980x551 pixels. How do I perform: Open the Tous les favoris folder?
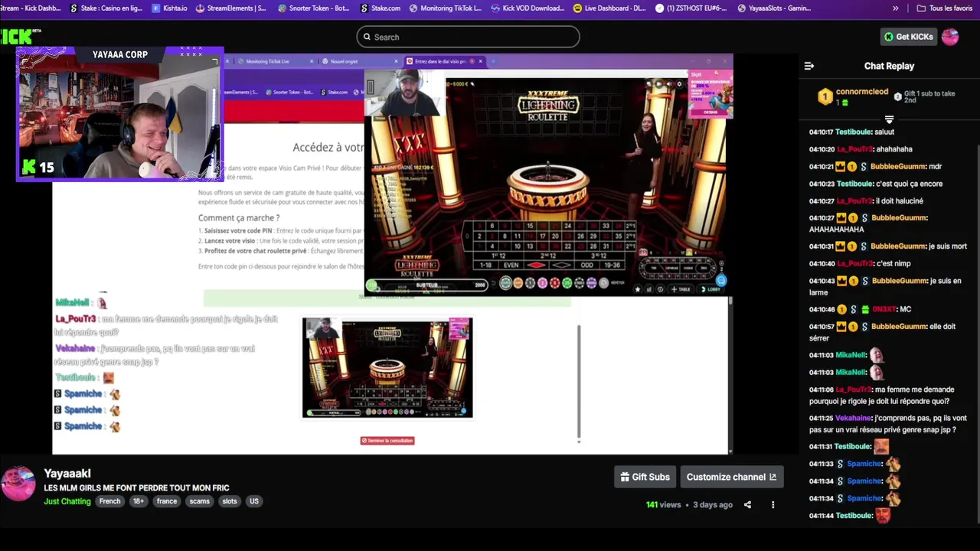(x=944, y=8)
